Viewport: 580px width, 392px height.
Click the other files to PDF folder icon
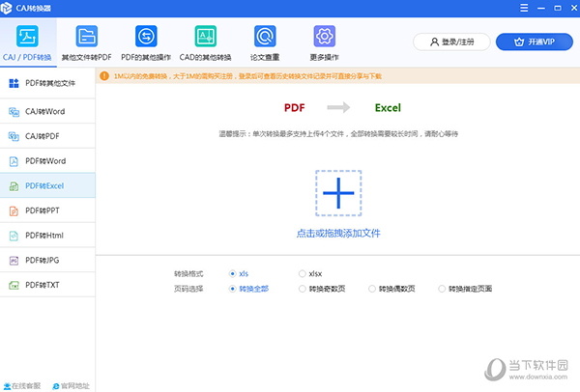[x=87, y=37]
